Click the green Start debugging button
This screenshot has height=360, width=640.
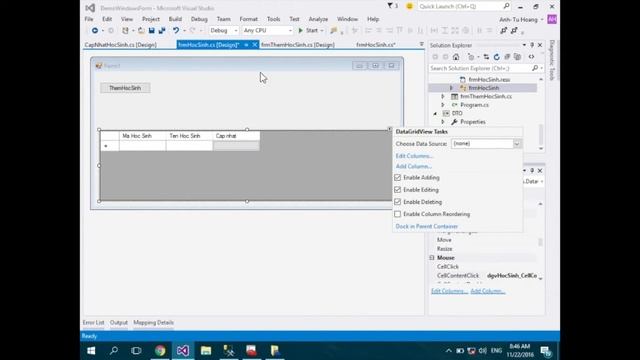[310, 31]
